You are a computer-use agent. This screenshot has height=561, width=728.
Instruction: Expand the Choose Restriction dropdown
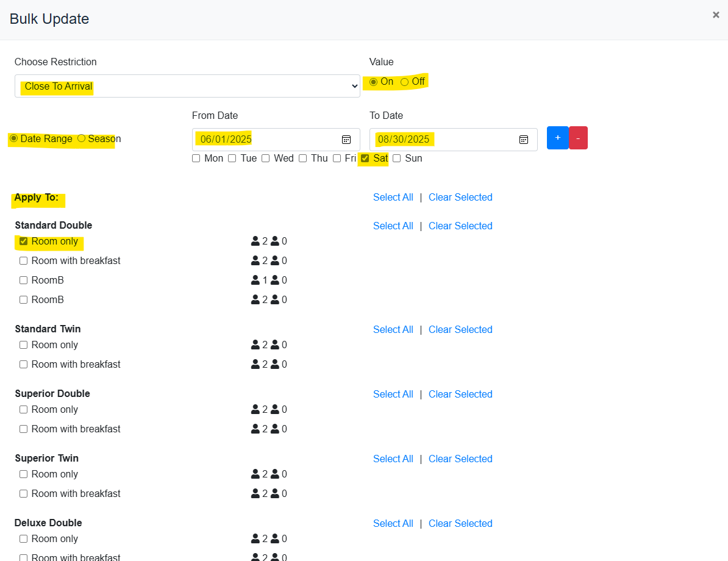[x=187, y=86]
